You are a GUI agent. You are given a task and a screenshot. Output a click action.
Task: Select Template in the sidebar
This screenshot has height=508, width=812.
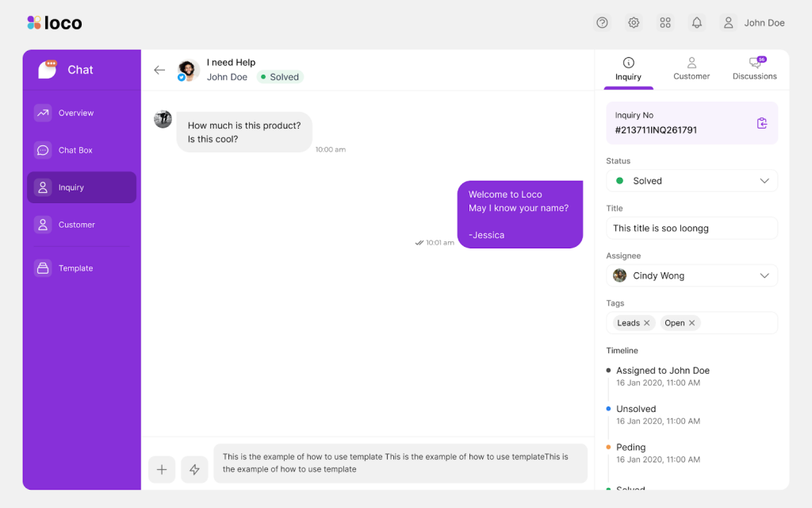coord(75,268)
